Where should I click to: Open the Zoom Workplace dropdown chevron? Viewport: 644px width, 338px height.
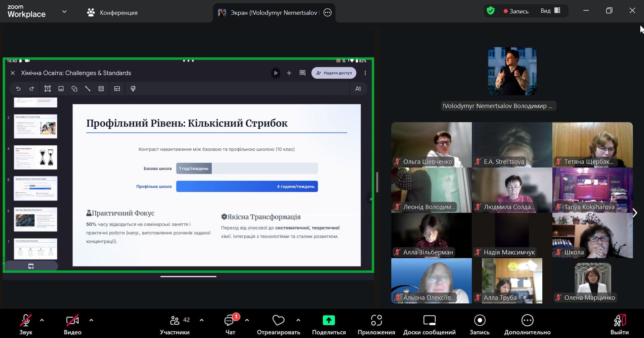64,12
